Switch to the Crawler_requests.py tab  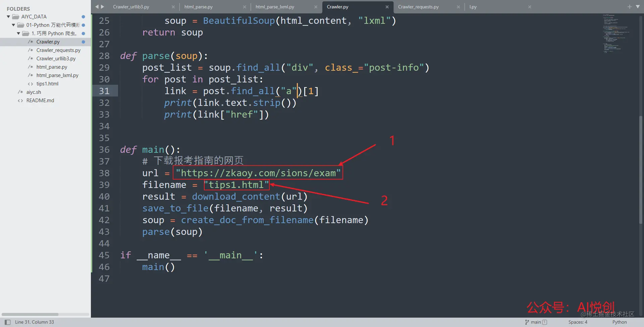[x=418, y=7]
